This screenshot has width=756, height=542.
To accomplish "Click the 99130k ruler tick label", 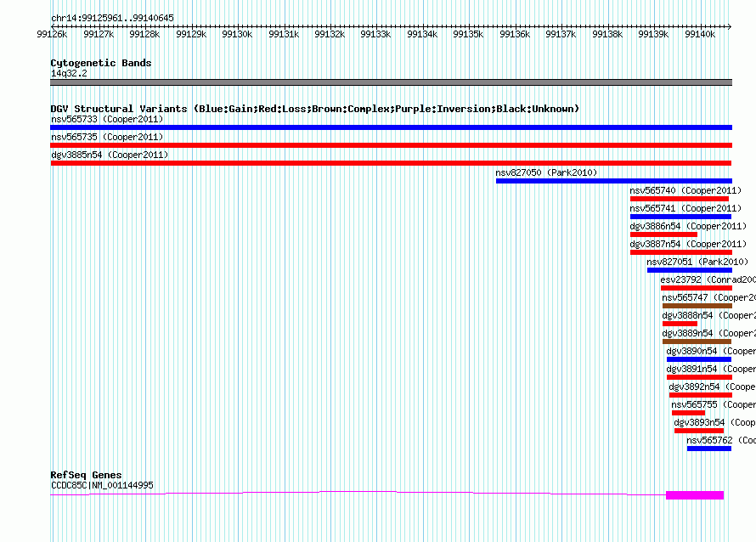I will [x=237, y=34].
